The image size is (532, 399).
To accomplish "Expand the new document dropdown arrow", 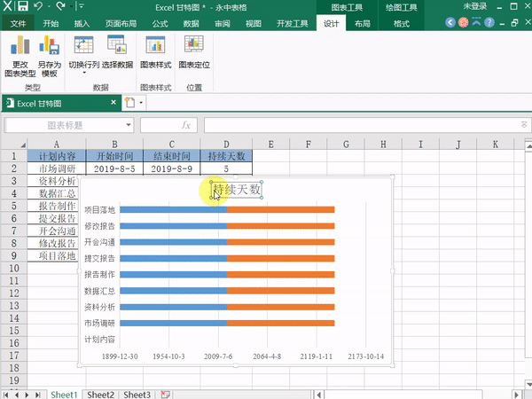I will click(x=141, y=103).
